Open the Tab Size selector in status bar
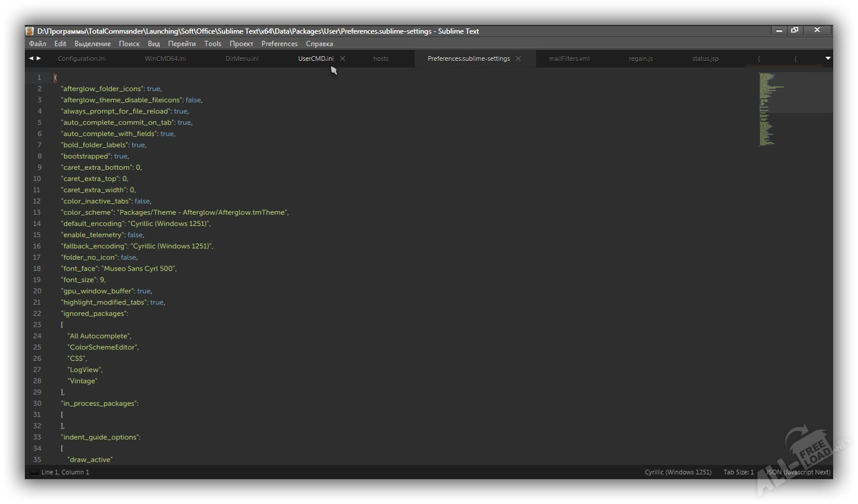The height and width of the screenshot is (504, 858). tap(738, 472)
